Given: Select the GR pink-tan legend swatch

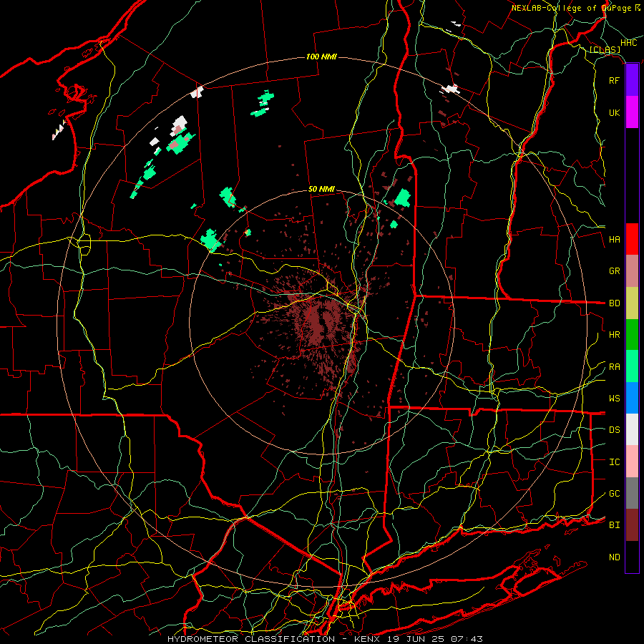Looking at the screenshot, I should click(632, 271).
